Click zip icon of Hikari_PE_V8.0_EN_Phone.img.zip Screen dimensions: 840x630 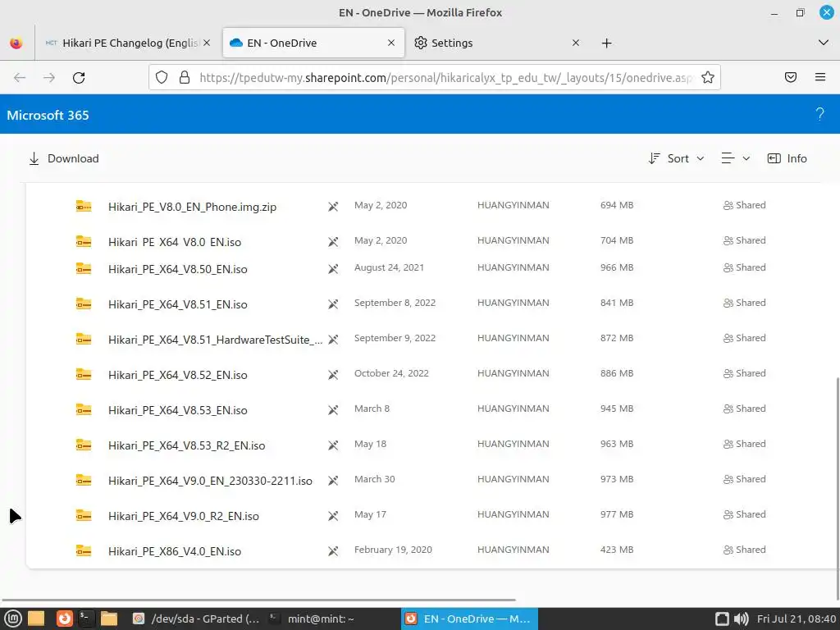point(84,206)
